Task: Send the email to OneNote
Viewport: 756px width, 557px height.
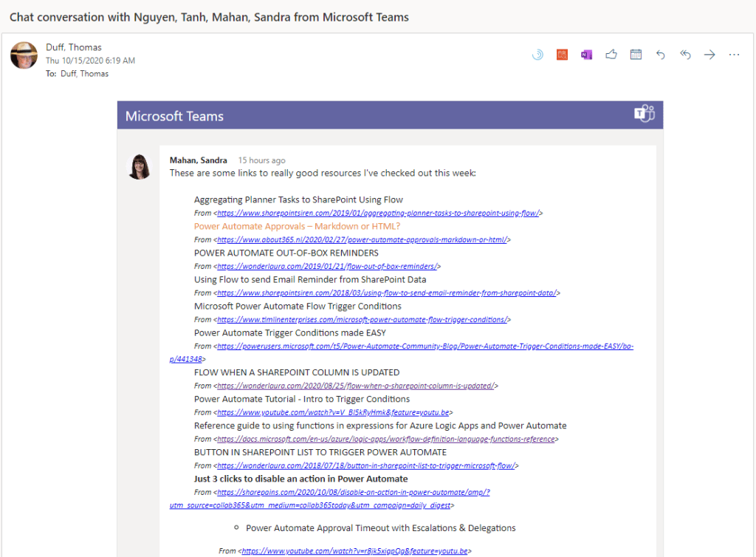Action: [x=586, y=55]
